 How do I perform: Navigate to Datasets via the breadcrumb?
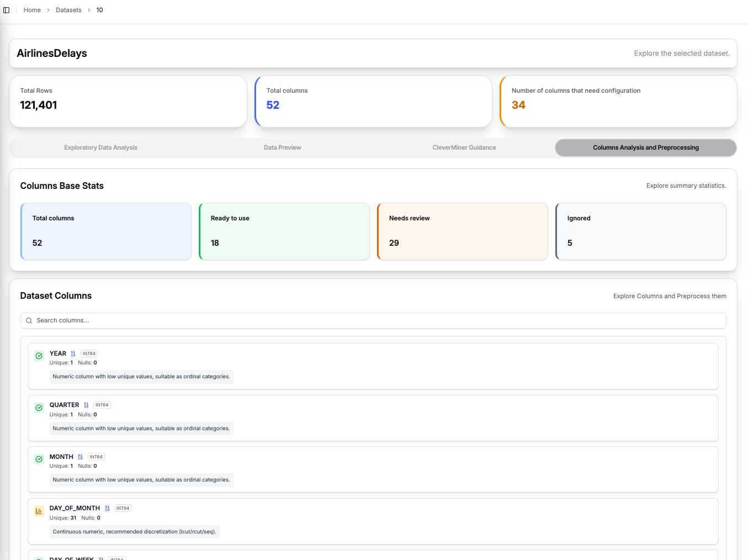[x=68, y=9]
